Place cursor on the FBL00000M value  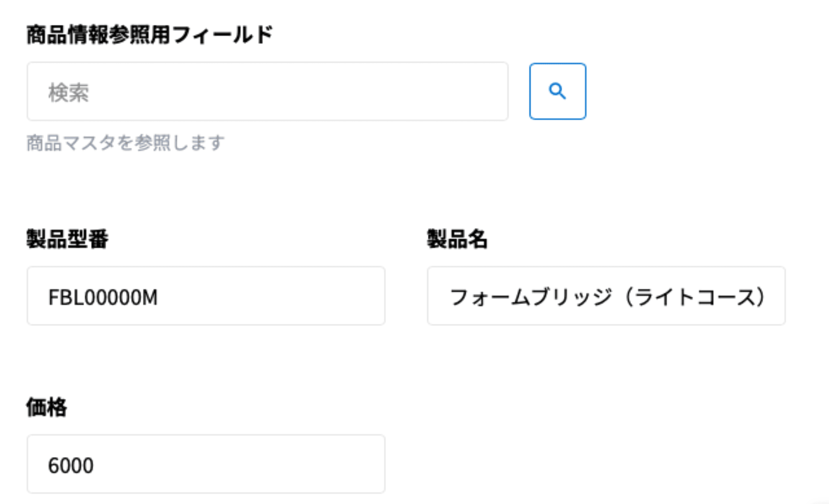point(103,298)
